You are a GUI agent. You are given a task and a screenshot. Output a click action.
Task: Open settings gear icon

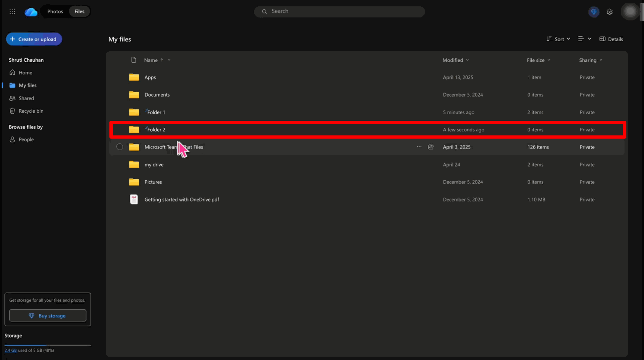(x=609, y=12)
